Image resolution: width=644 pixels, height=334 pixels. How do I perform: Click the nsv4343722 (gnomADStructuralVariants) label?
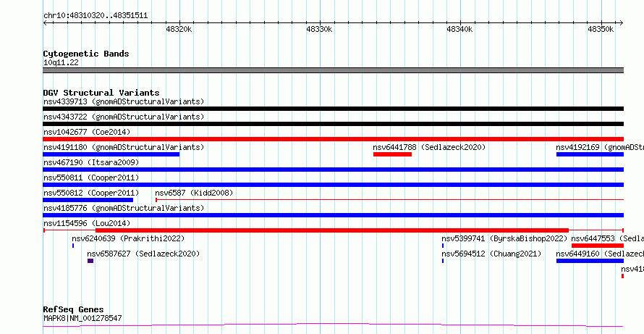[x=124, y=117]
